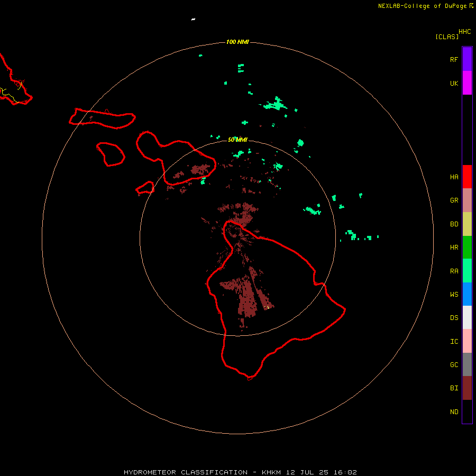Click the BI legend label
This screenshot has width=476, height=476.
(x=454, y=388)
